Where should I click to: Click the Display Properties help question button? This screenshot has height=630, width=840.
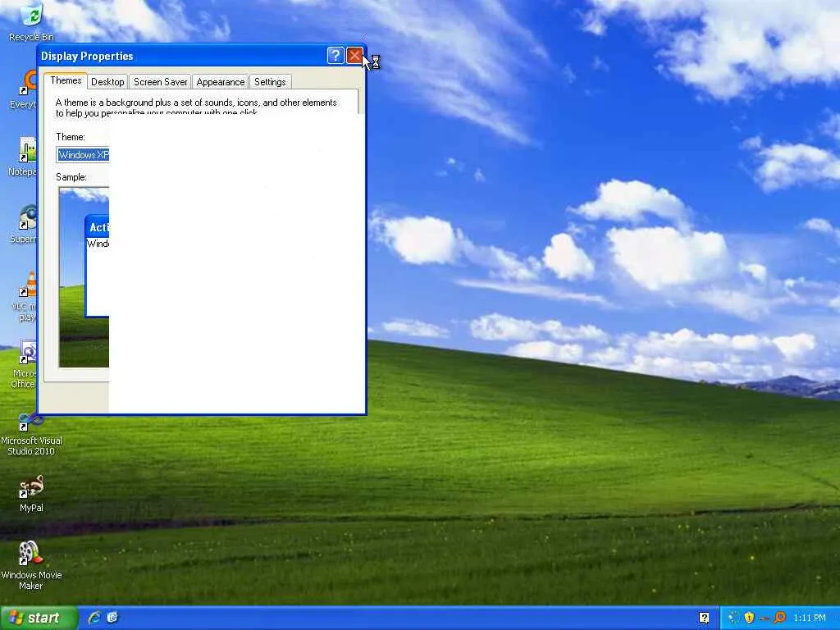click(336, 56)
